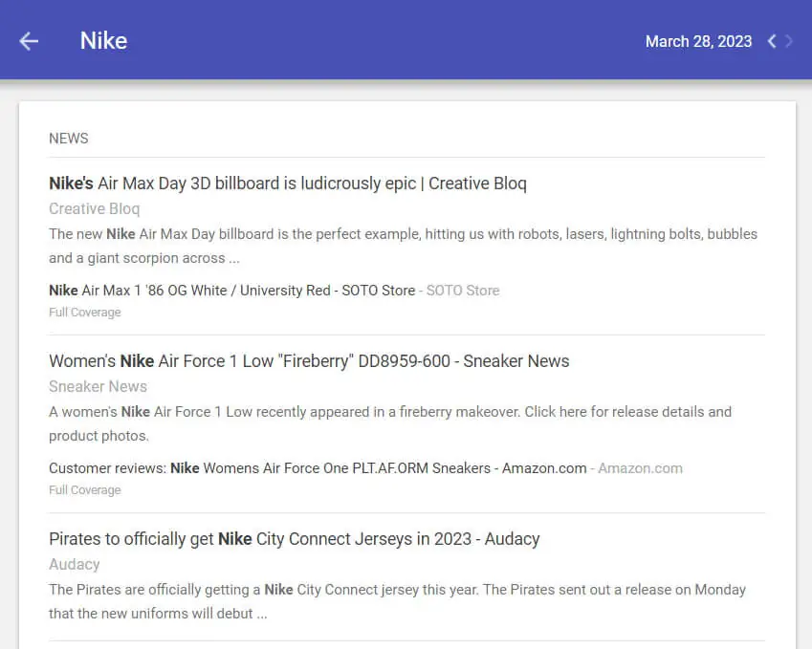Open Nike Air Max 1 '86 OG White link

(232, 291)
